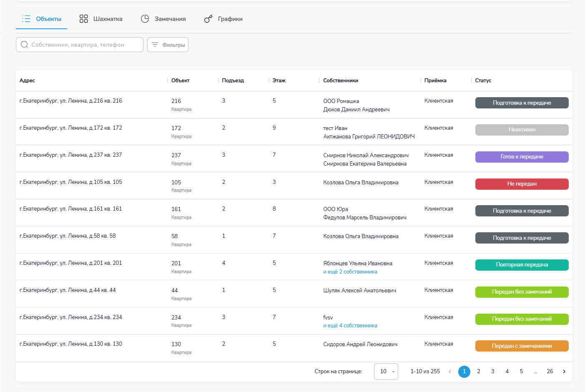This screenshot has height=392, width=585.
Task: Click the list icon on Объекты tab
Action: click(x=26, y=19)
